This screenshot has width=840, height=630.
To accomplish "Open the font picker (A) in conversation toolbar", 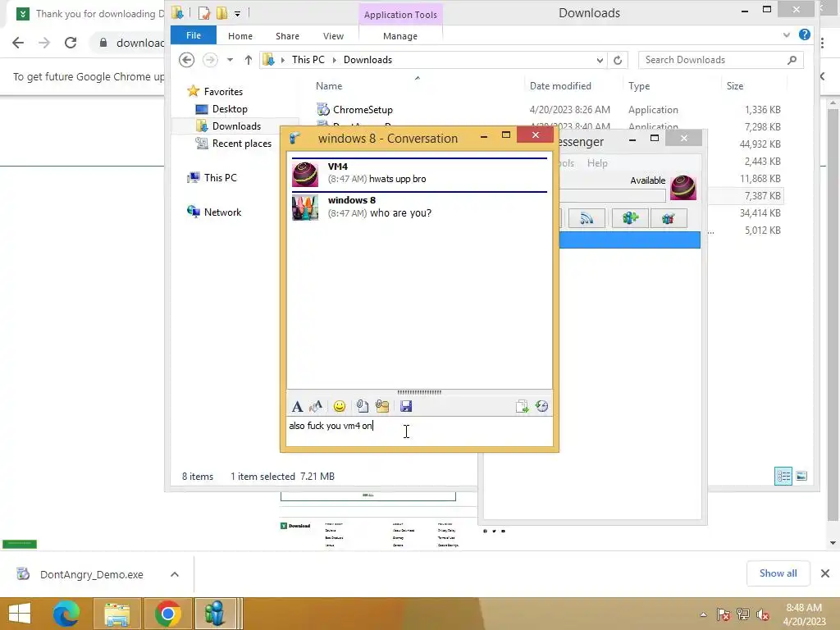I will [297, 407].
